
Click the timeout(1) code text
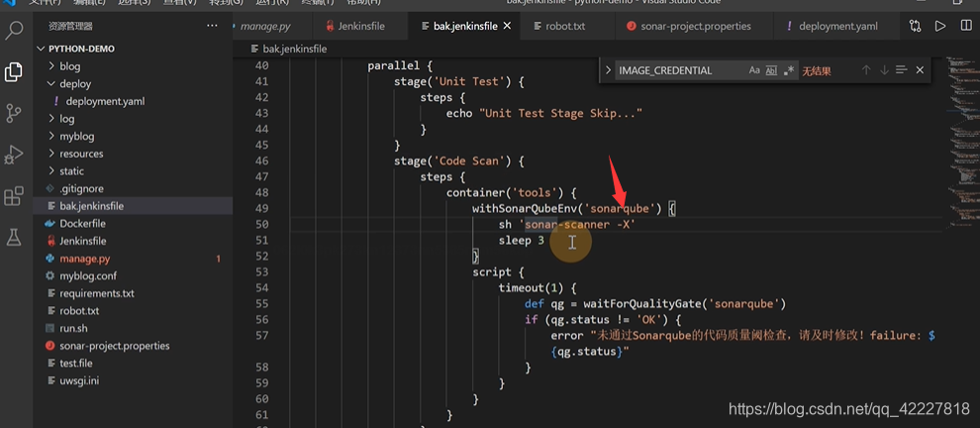(x=532, y=288)
